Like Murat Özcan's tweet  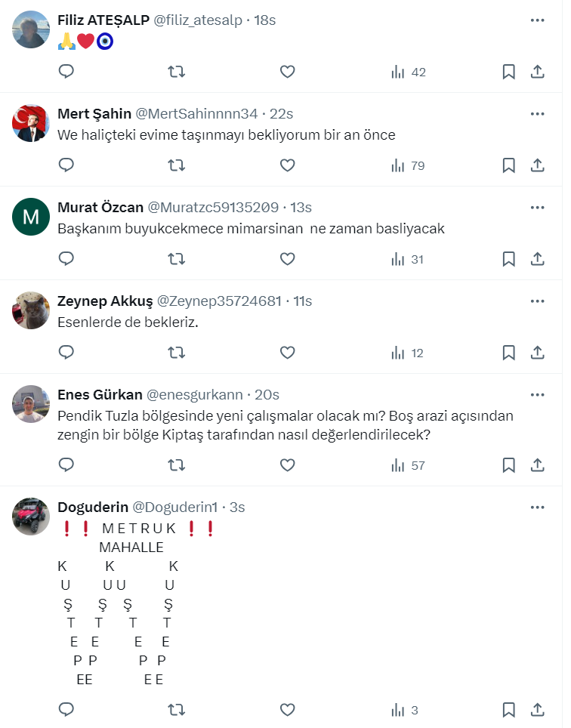[x=287, y=259]
